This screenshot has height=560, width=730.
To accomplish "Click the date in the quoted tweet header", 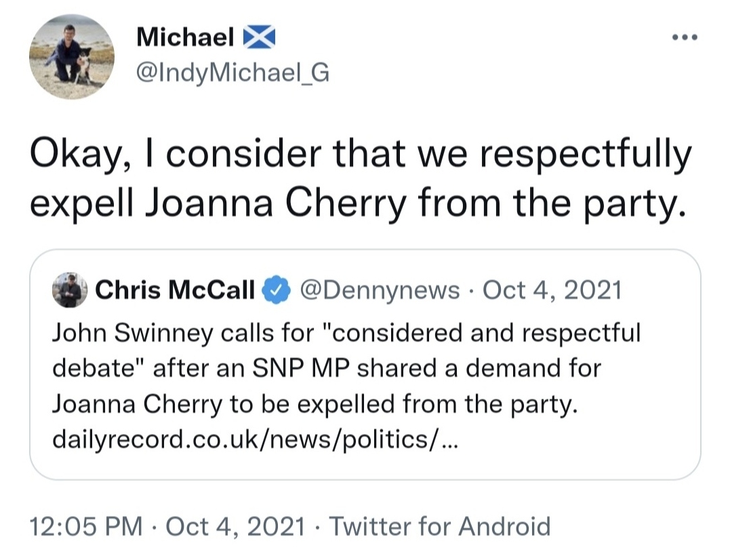I will click(552, 291).
